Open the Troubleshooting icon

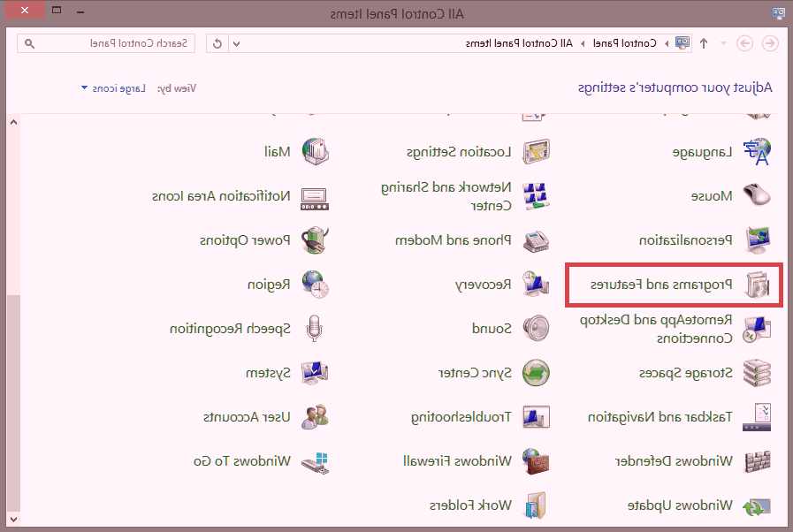(x=536, y=417)
